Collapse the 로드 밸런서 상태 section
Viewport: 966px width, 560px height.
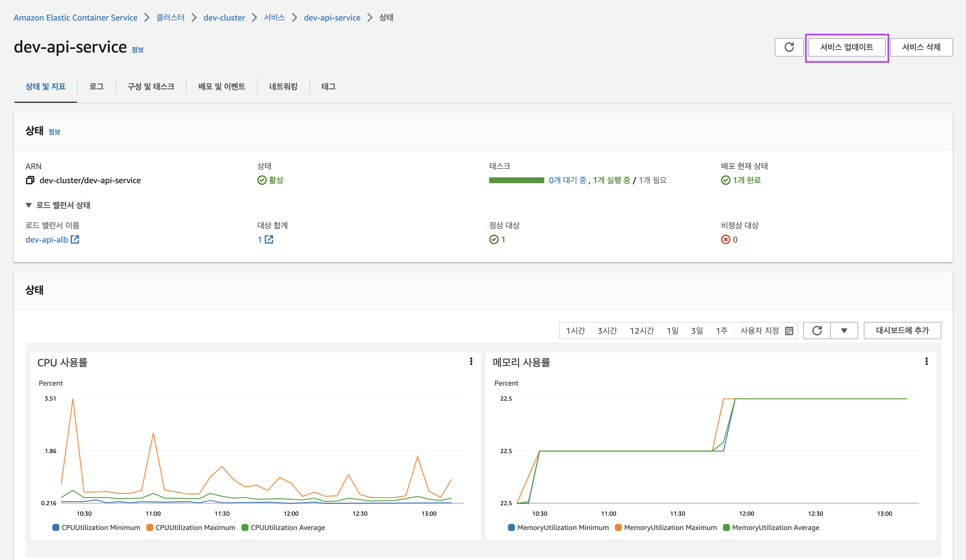point(58,205)
